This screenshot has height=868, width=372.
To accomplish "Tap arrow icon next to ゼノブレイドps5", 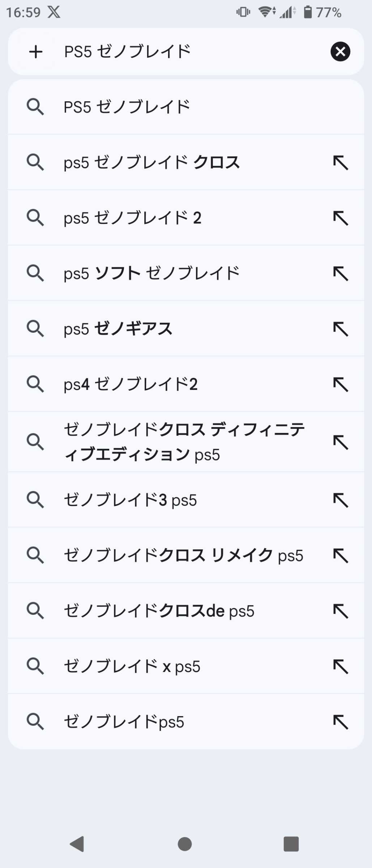I will (341, 722).
